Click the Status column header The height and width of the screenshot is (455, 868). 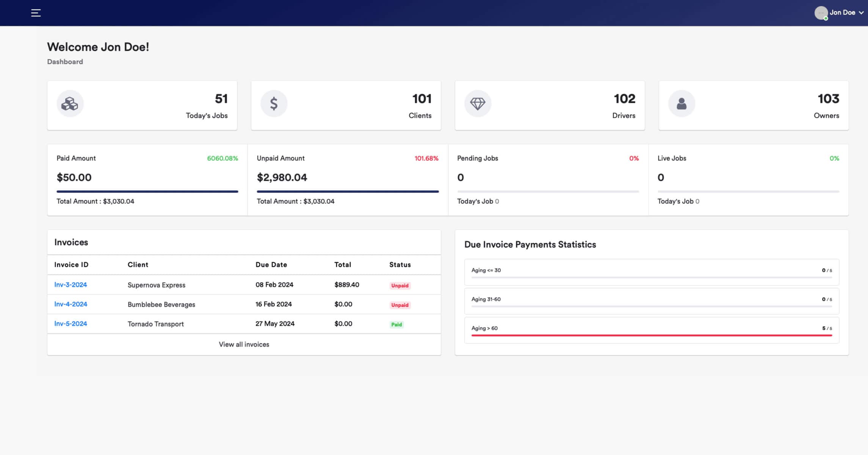(x=400, y=265)
